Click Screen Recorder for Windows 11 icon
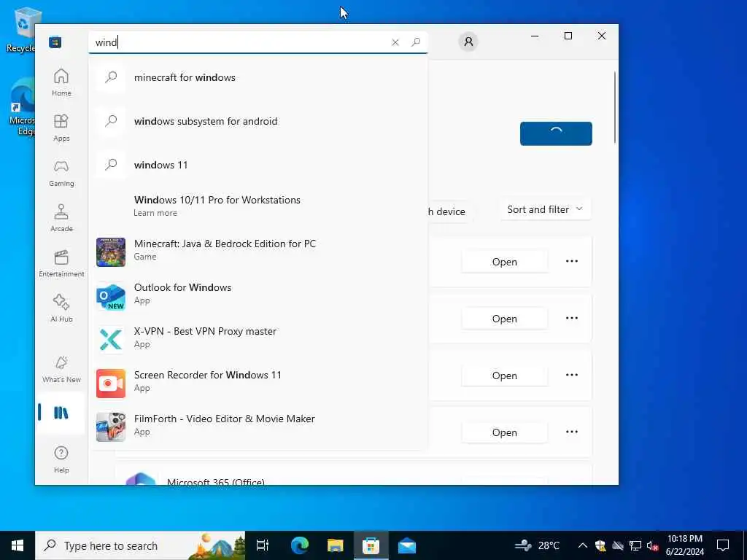The height and width of the screenshot is (560, 747). (x=111, y=384)
